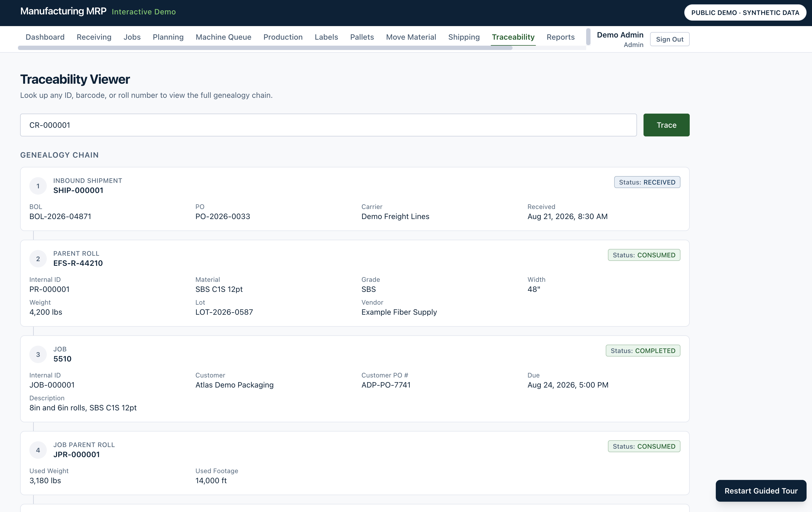Screen dimensions: 812x512
Task: Click step number 4 circle for Job Parent Roll
Action: tap(38, 450)
